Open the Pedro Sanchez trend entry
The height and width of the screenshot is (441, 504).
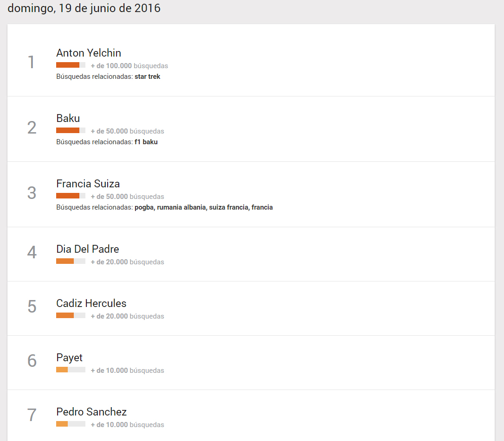pos(91,412)
